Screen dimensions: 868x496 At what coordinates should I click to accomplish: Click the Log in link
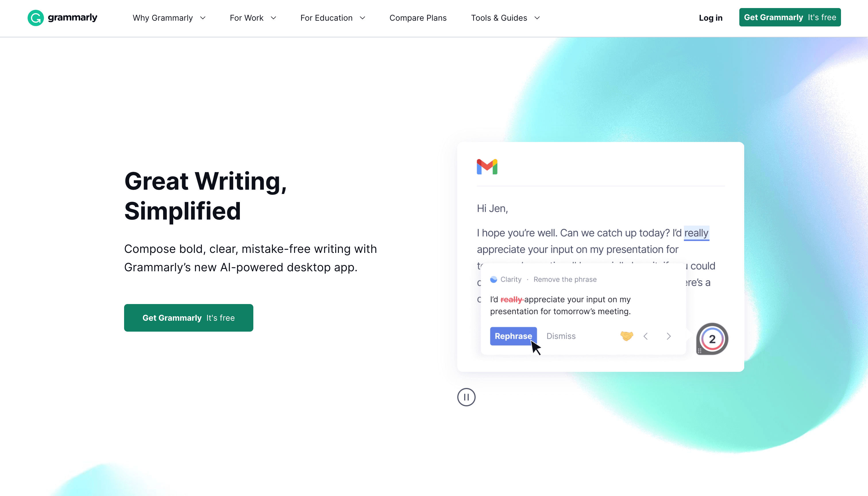pos(710,17)
